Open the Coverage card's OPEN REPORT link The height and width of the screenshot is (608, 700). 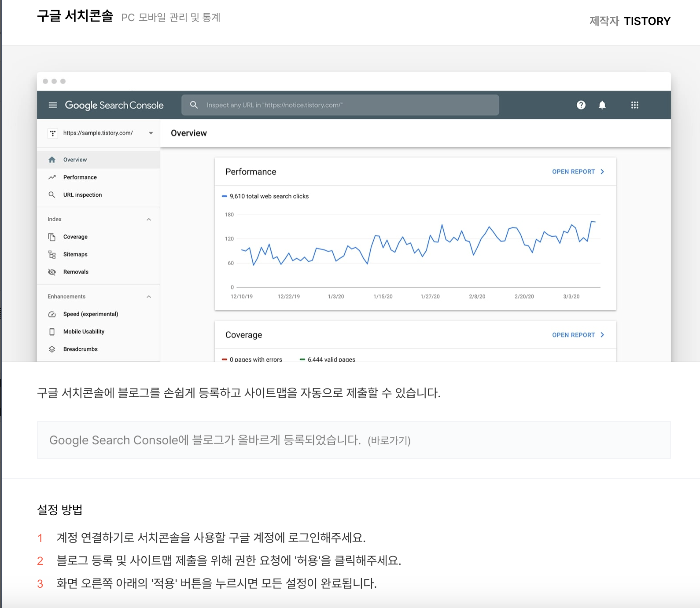tap(573, 335)
